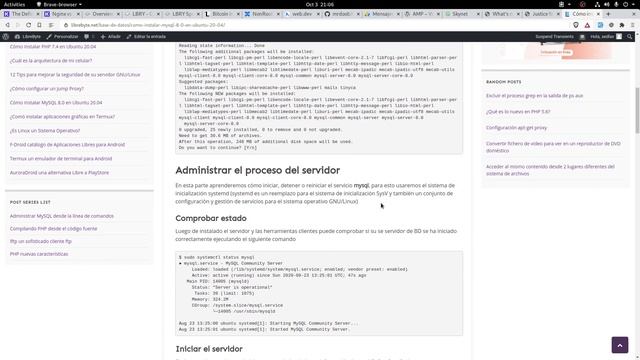Open PHP nuevas características link
This screenshot has width=640, height=360.
tap(39, 254)
